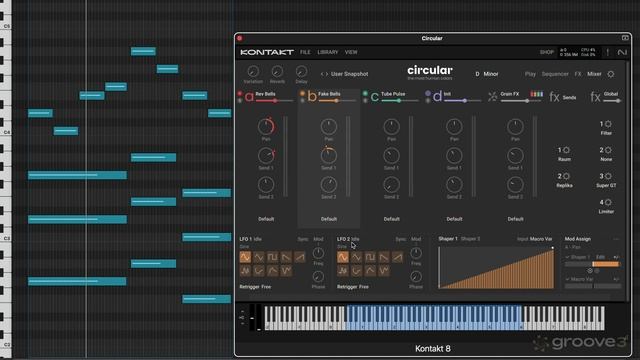Switch to the Play page
Image resolution: width=640 pixels, height=360 pixels.
pos(530,74)
